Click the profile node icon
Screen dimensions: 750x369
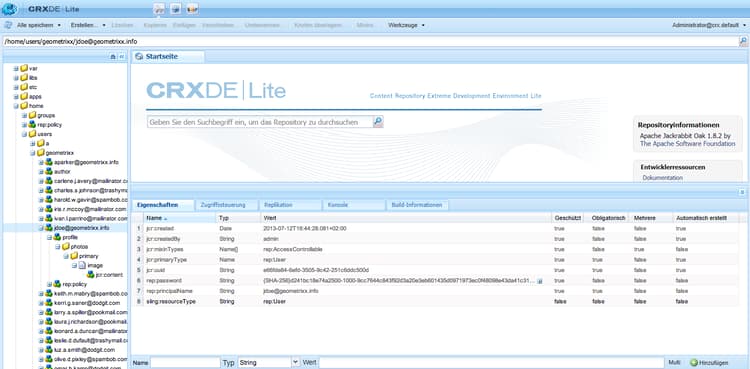point(57,237)
